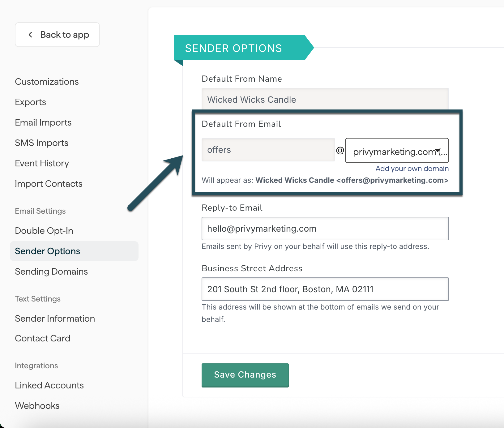View the Event History page

point(42,163)
